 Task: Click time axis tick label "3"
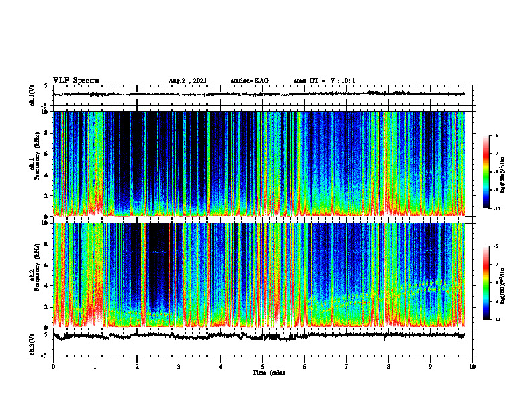click(179, 367)
